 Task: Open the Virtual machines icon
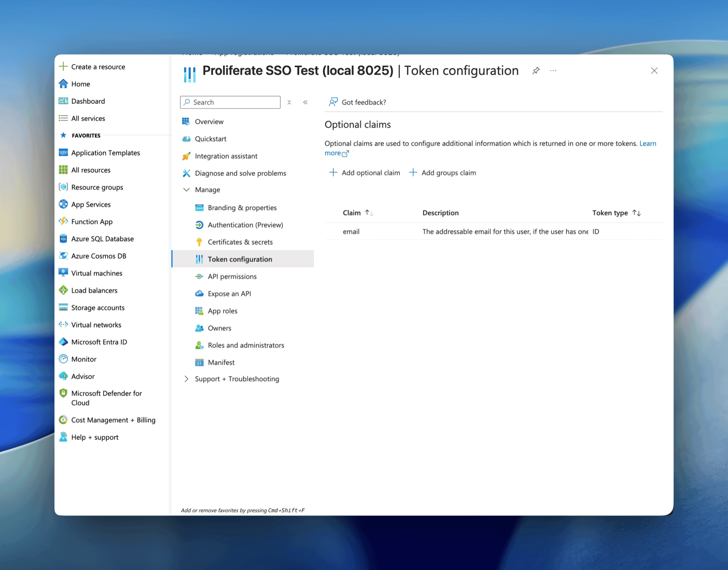pyautogui.click(x=63, y=273)
